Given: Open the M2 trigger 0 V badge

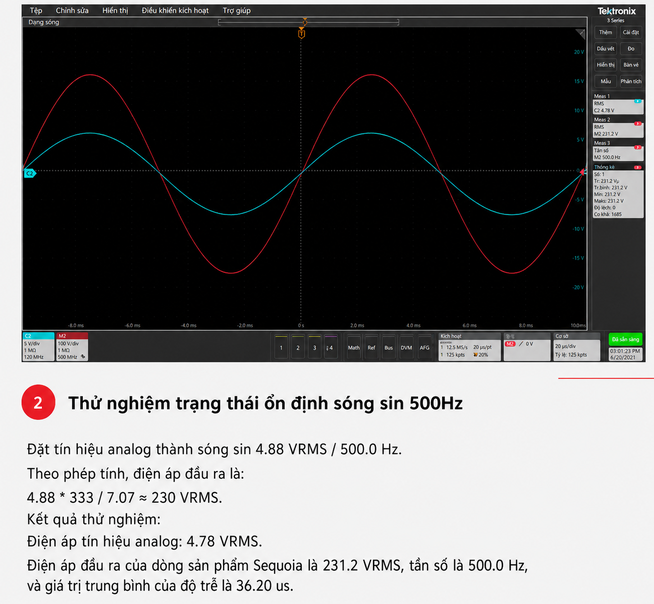Looking at the screenshot, I should 527,347.
